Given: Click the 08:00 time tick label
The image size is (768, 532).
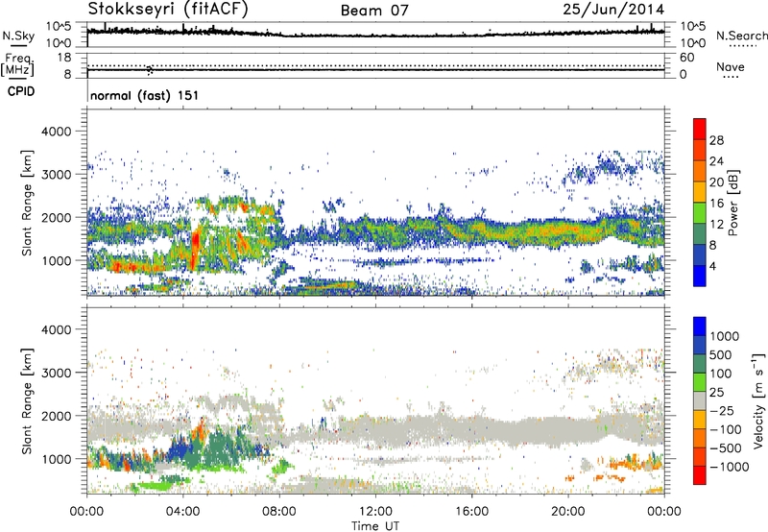Looking at the screenshot, I should [279, 512].
